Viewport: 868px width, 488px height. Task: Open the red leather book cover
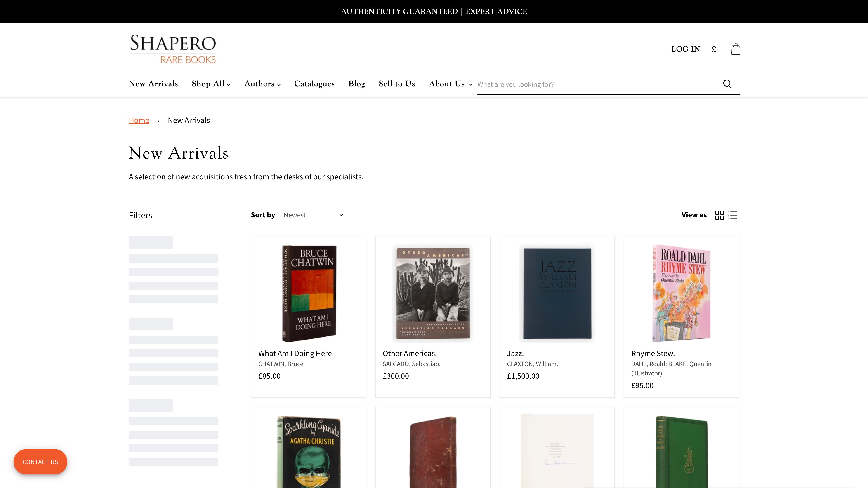(x=433, y=451)
